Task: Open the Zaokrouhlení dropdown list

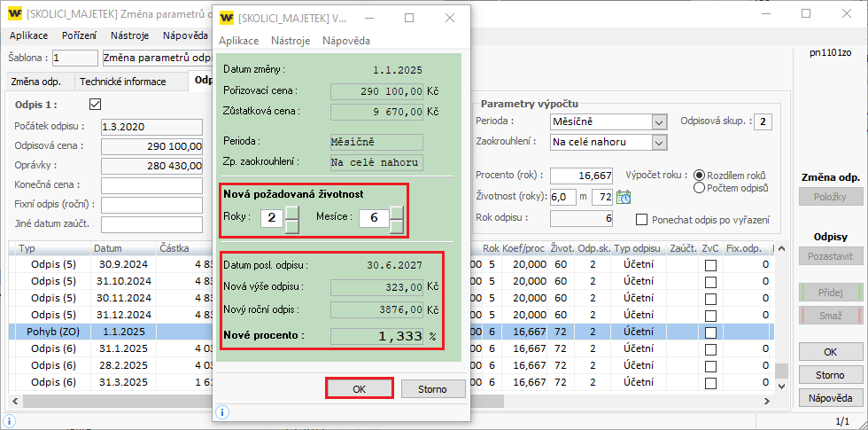Action: pos(658,142)
